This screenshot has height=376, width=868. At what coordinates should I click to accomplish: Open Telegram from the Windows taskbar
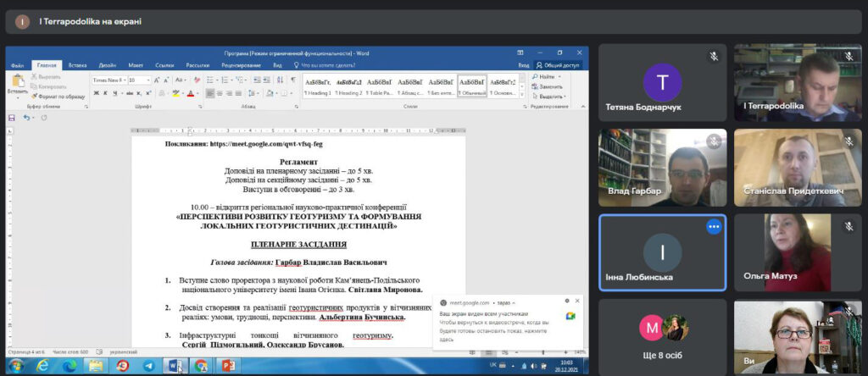tap(148, 366)
